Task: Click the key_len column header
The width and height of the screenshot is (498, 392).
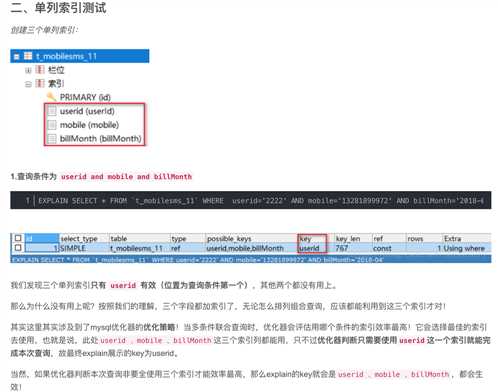Action: [353, 238]
